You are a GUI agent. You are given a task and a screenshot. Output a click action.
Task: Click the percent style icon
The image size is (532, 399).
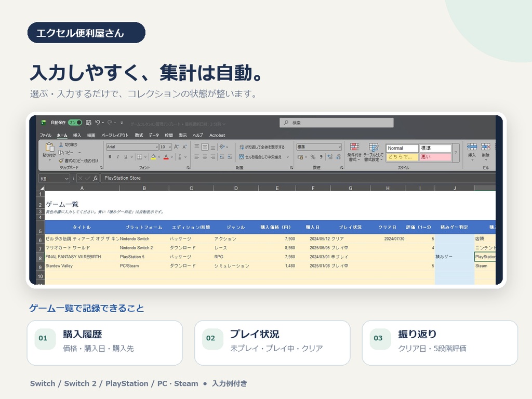[313, 157]
